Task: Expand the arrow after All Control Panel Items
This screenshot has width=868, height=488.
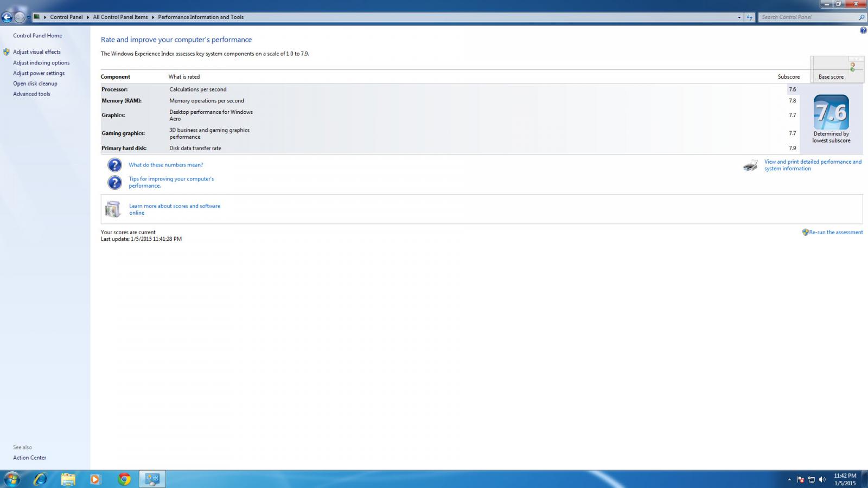Action: [x=153, y=17]
